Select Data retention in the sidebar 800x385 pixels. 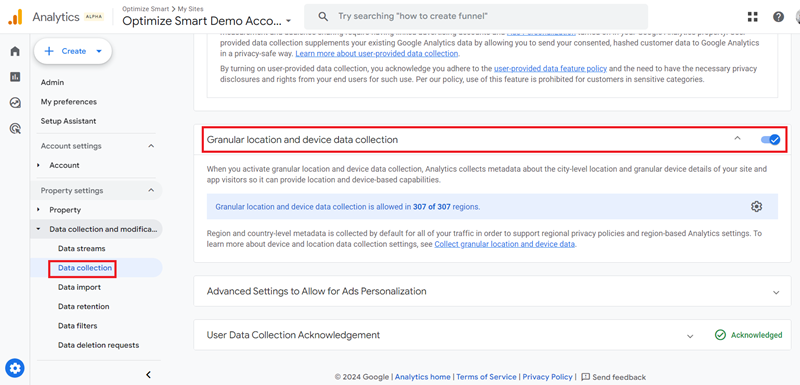pos(84,306)
